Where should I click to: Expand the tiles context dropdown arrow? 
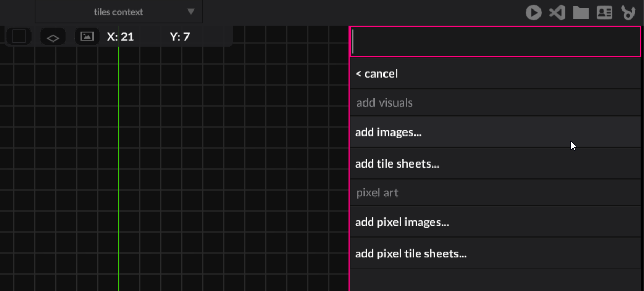[191, 12]
